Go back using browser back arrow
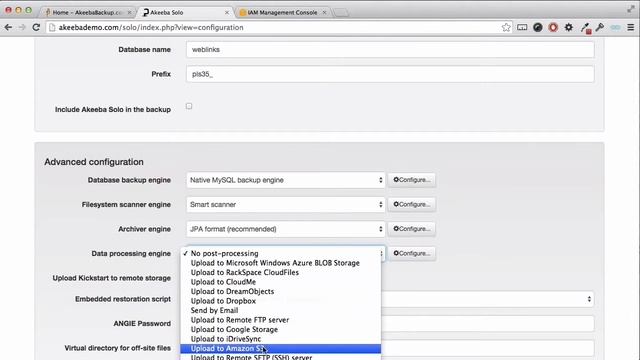 pos(8,27)
